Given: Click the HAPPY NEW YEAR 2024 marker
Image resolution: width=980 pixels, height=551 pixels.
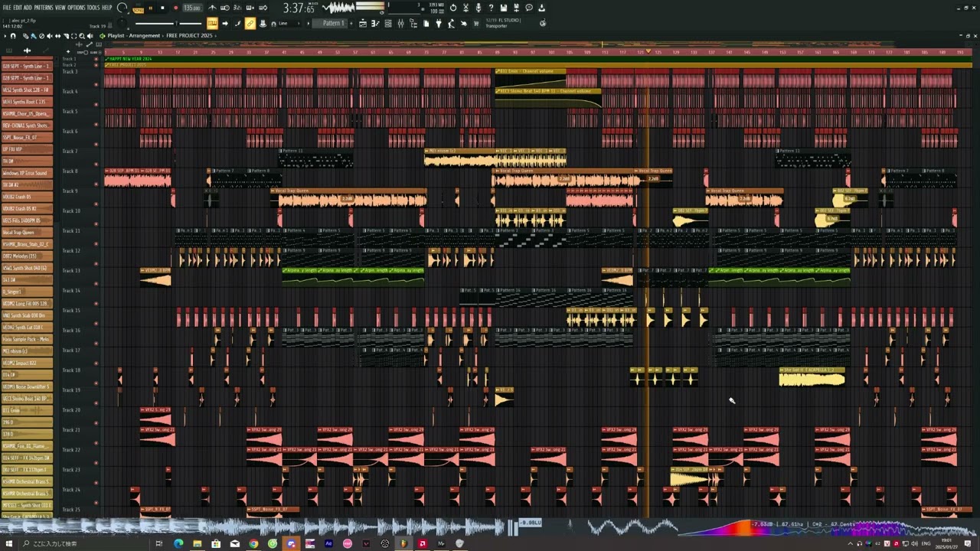Looking at the screenshot, I should pyautogui.click(x=130, y=58).
